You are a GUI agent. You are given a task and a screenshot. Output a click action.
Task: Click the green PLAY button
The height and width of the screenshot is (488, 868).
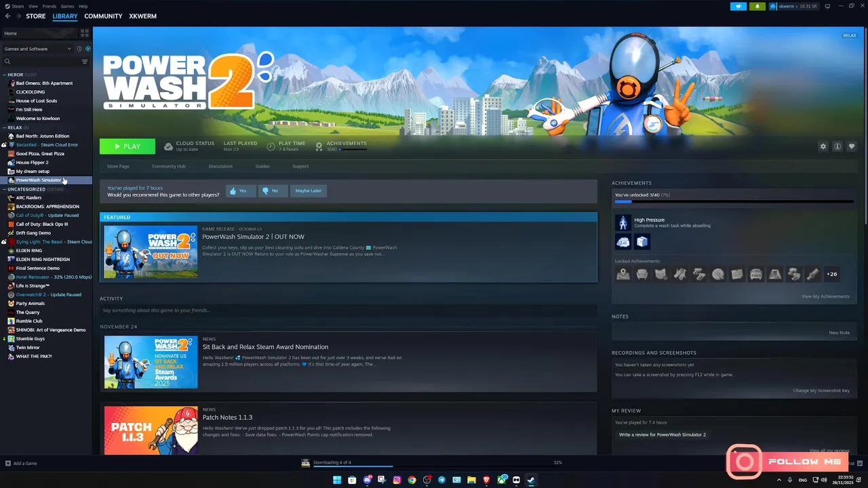(127, 146)
